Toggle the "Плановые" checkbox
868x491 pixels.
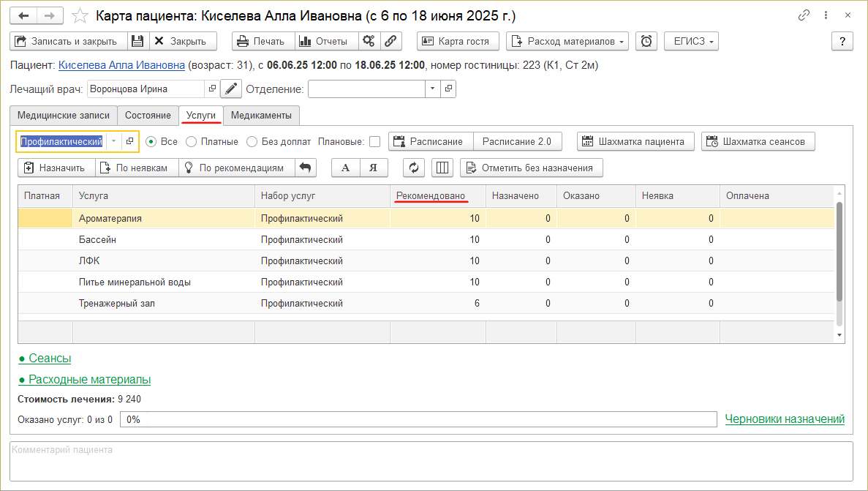374,142
